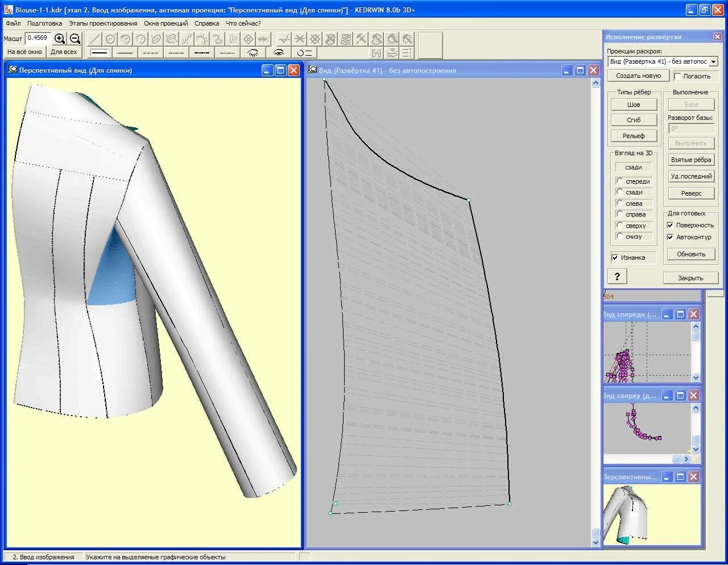Screen dimensions: 728x565
Task: Click up arrow in Вид спереди scrollbar
Action: [696, 326]
